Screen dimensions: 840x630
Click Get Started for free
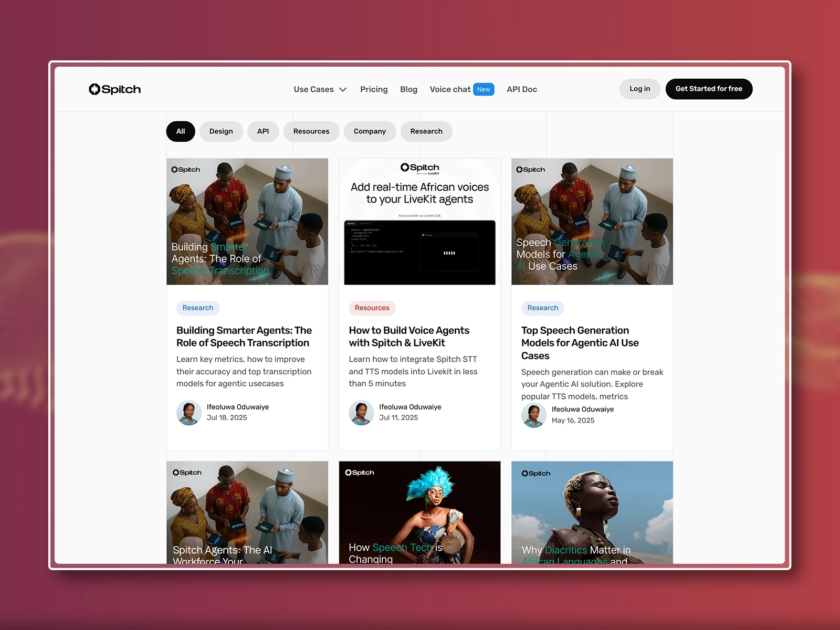point(709,89)
